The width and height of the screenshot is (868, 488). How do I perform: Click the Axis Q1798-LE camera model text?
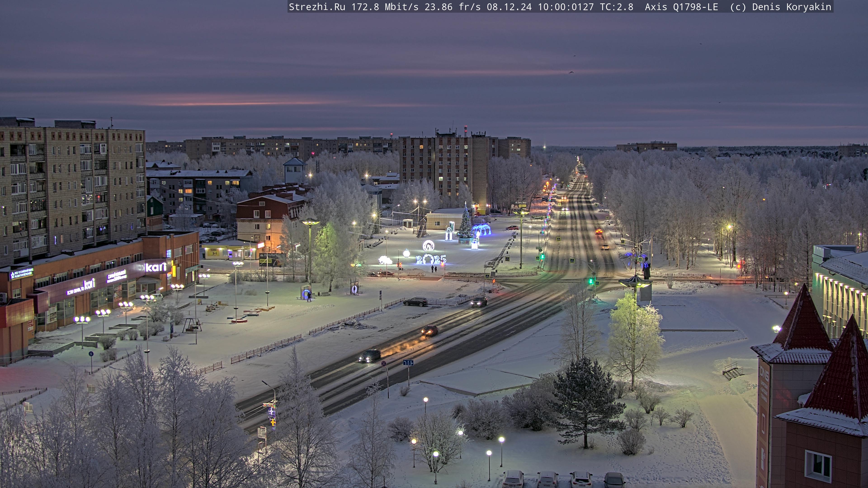pyautogui.click(x=681, y=7)
